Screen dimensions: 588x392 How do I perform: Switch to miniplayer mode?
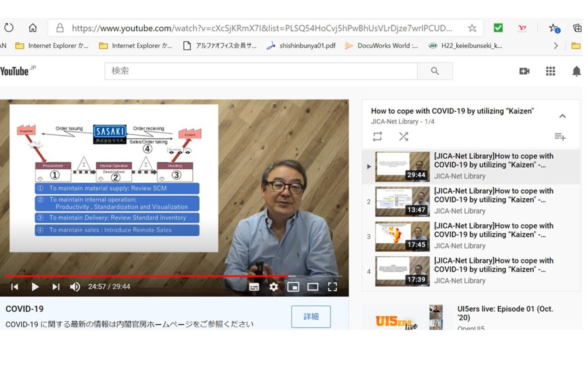click(293, 287)
